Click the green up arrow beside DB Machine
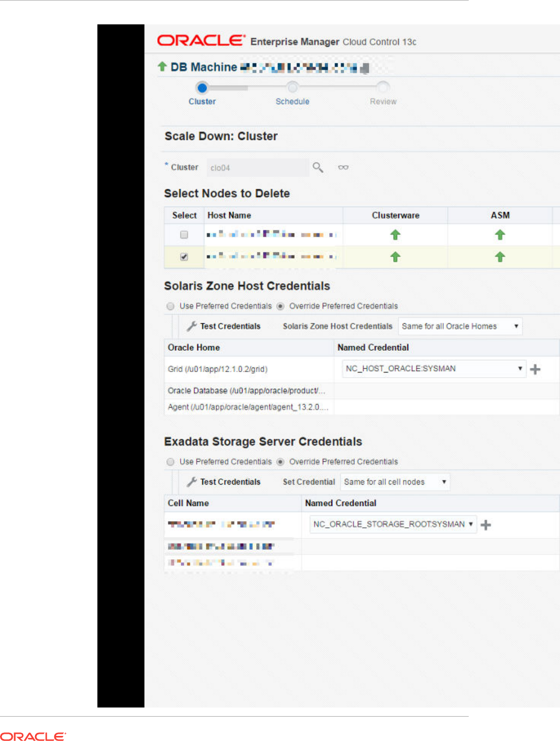560x741 pixels. tap(162, 66)
